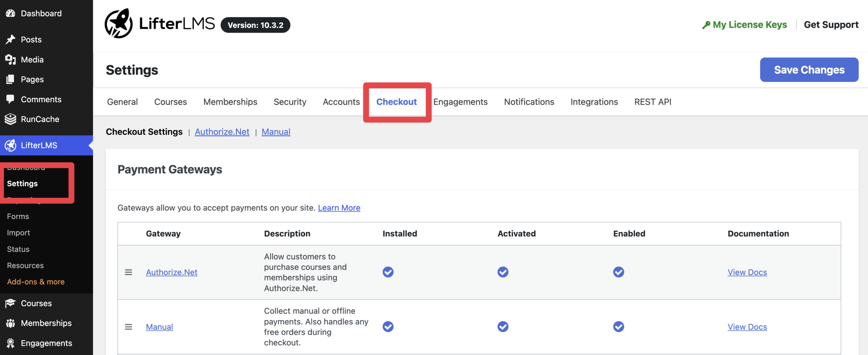
Task: Switch to the Memberships settings tab
Action: pos(230,102)
